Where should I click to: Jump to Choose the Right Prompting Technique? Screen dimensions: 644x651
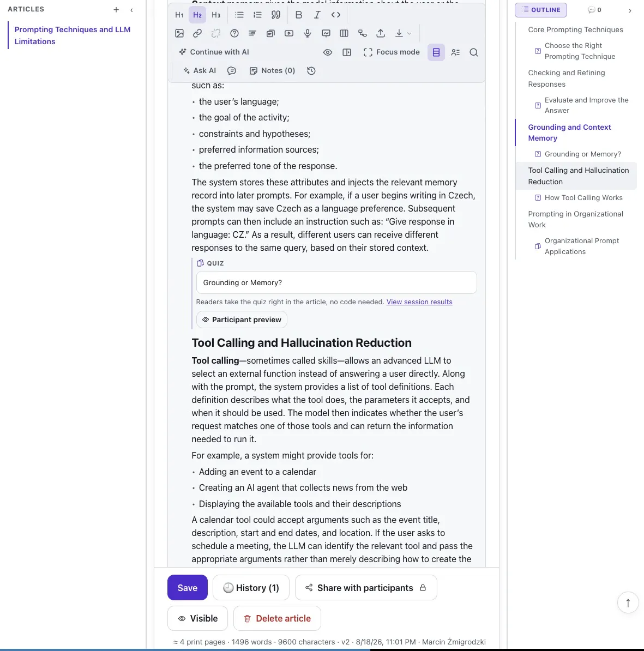click(x=580, y=51)
